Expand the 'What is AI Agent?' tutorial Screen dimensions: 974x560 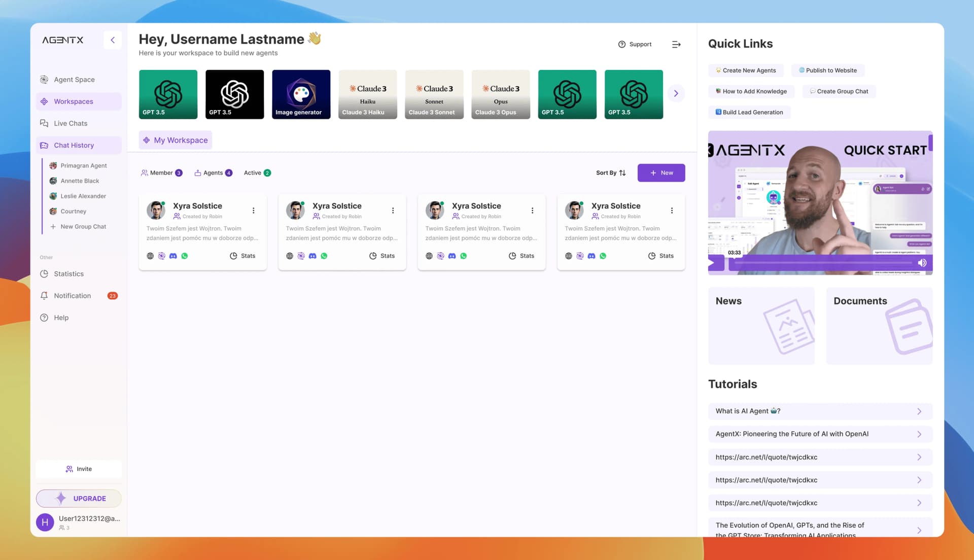coord(919,411)
